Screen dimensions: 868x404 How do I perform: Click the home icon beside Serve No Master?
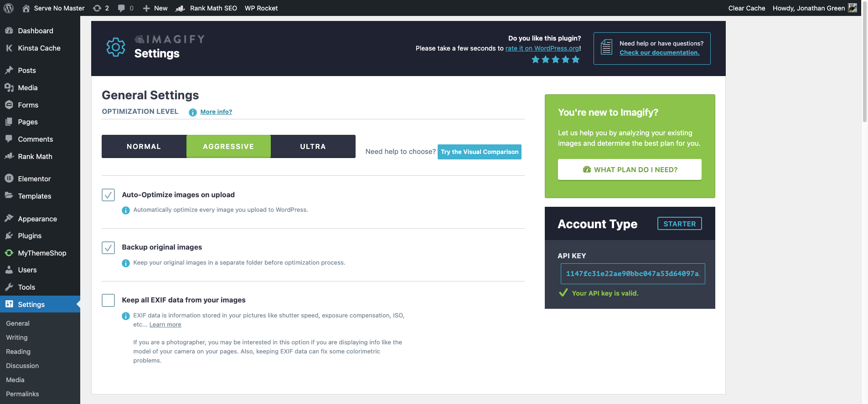click(x=26, y=8)
